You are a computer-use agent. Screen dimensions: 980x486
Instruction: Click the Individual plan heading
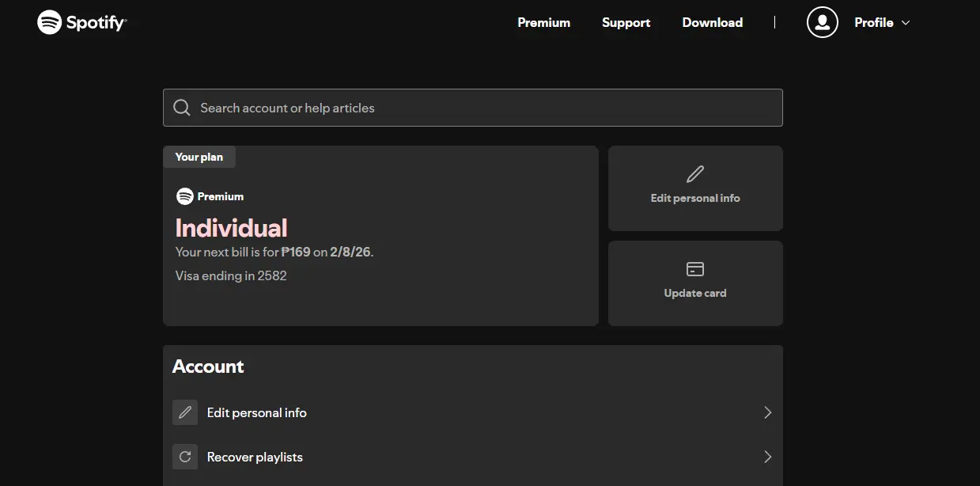point(231,228)
